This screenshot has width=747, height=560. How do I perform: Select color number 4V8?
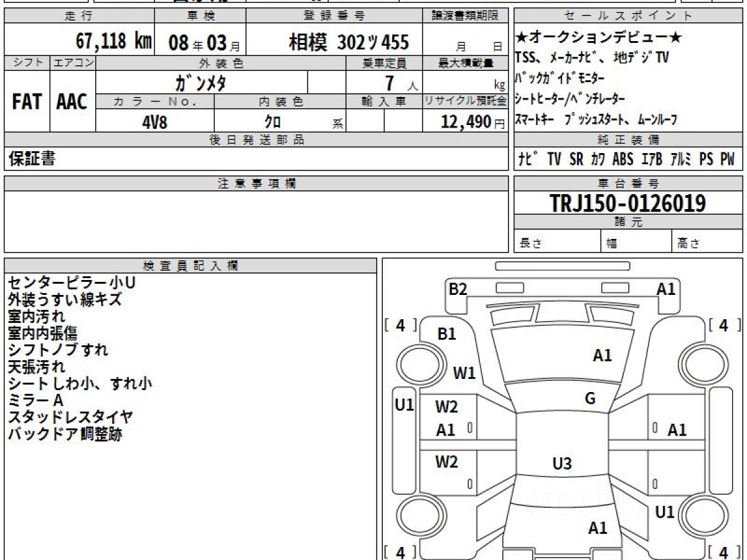tap(154, 122)
